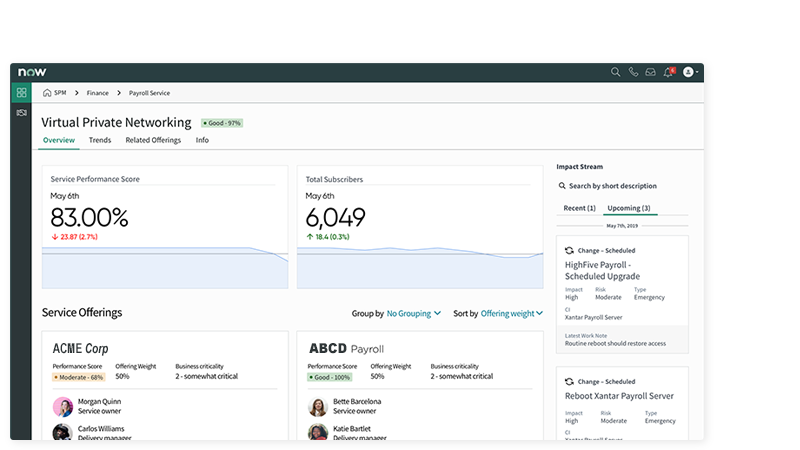Switch to the Trends tab
The image size is (800, 450).
[100, 140]
